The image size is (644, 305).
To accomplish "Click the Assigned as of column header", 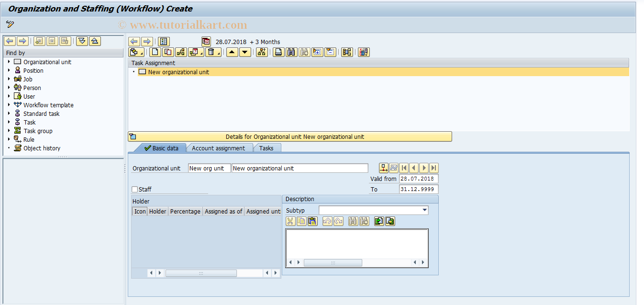I will [x=223, y=211].
